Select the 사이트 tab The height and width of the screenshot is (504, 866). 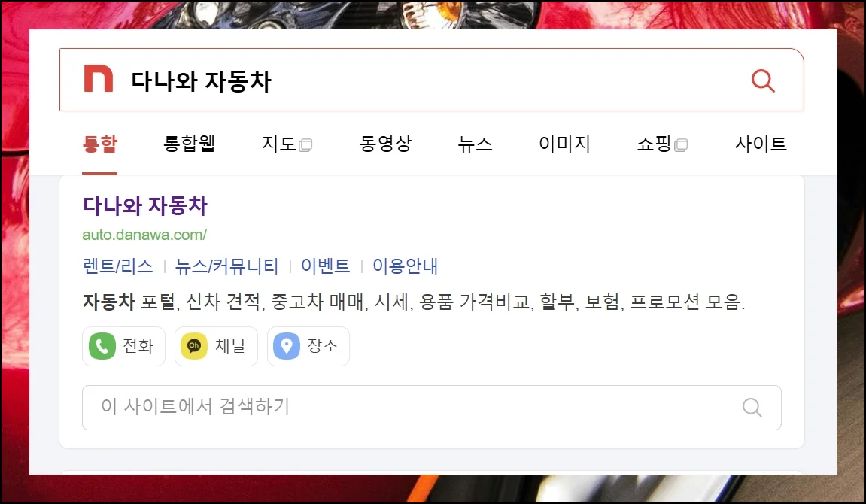pos(761,144)
